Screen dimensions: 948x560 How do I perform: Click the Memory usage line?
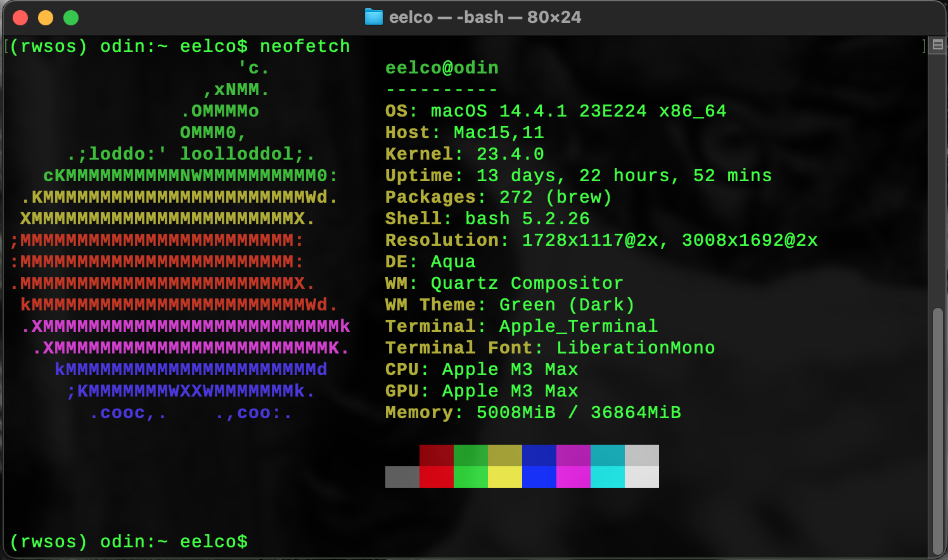(x=532, y=412)
